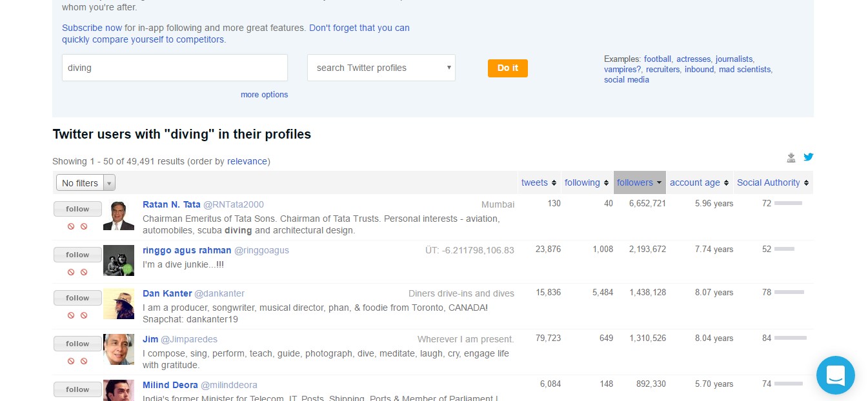Viewport: 868px width, 401px height.
Task: Try the inbound example search
Action: (699, 69)
